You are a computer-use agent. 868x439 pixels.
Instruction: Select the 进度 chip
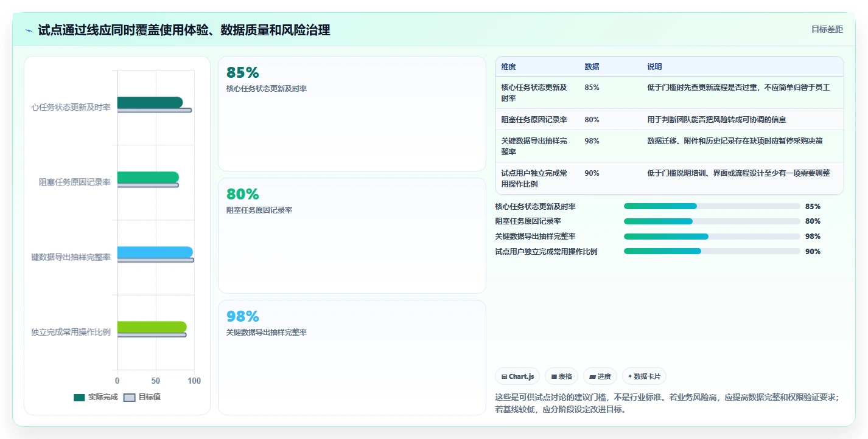tap(600, 376)
